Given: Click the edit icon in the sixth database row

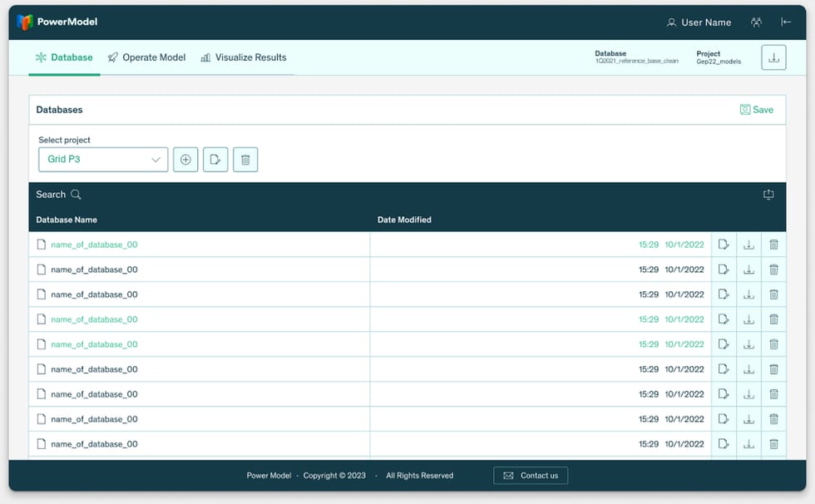Looking at the screenshot, I should point(724,369).
